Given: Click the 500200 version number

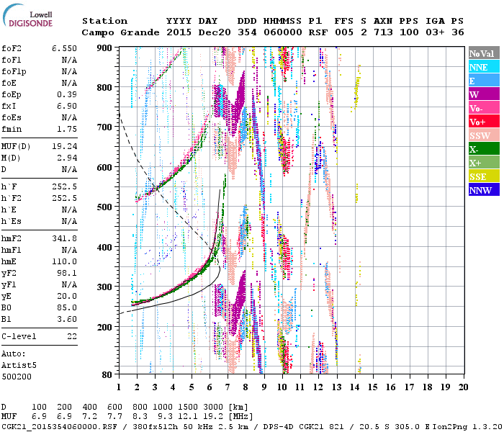Looking at the screenshot, I should tap(17, 377).
